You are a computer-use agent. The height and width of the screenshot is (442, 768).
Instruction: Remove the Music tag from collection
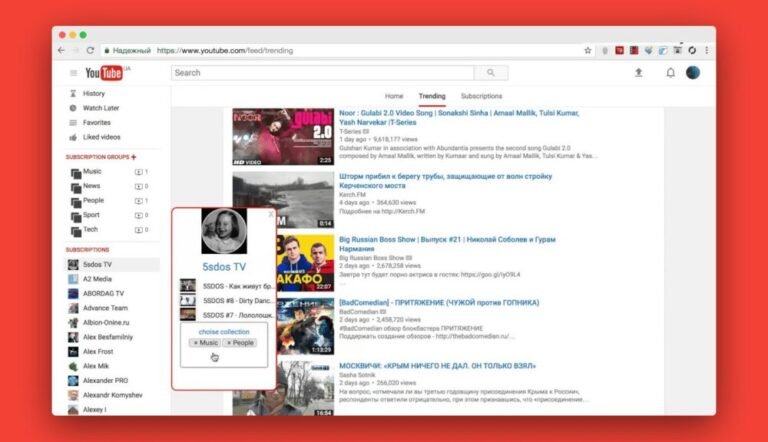click(196, 343)
